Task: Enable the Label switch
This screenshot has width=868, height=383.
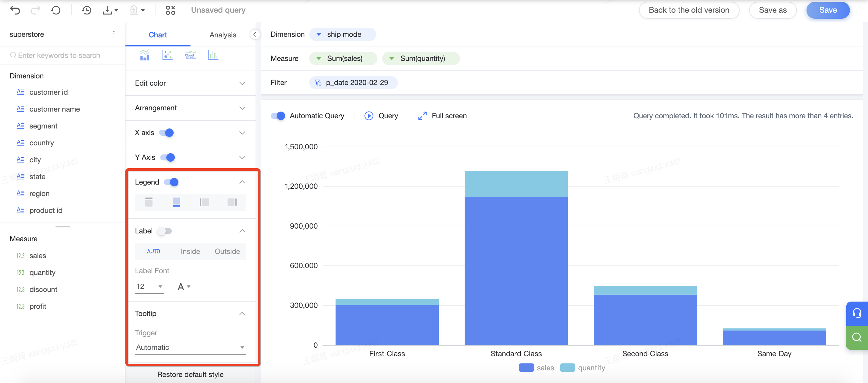Action: tap(165, 231)
